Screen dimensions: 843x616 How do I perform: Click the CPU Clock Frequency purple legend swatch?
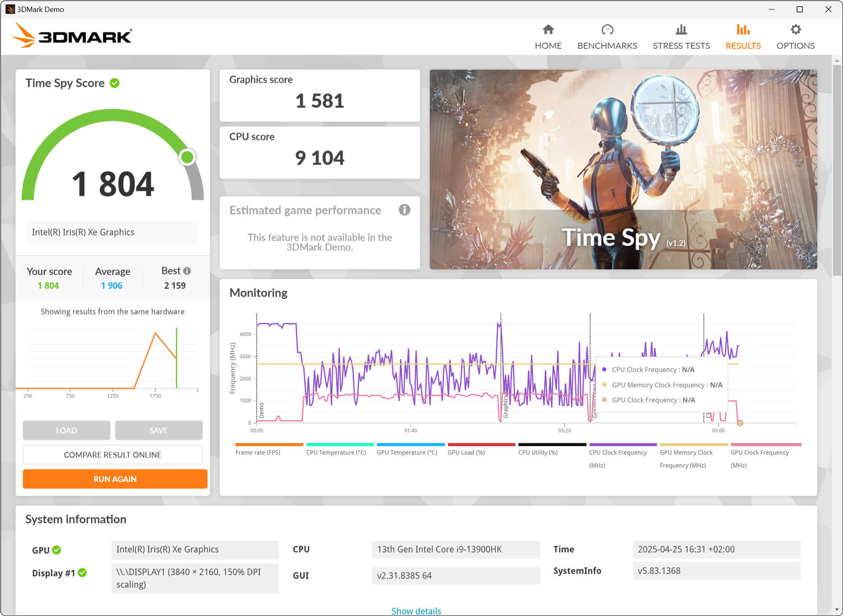622,444
